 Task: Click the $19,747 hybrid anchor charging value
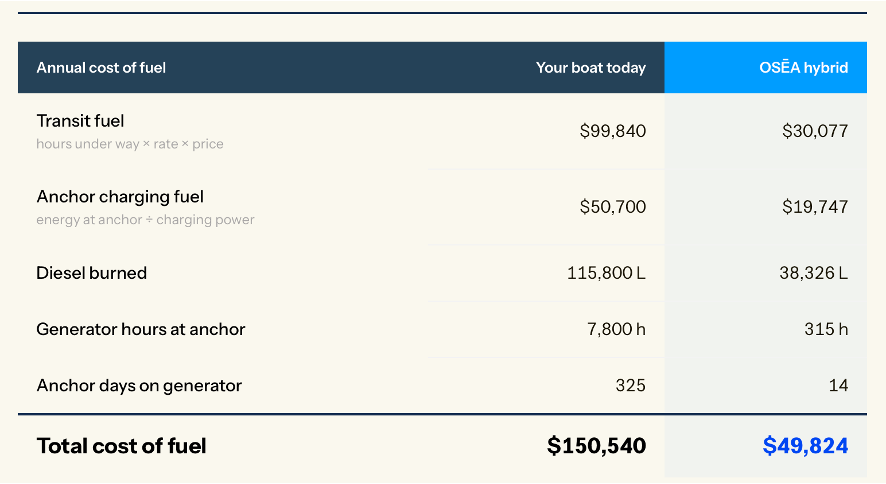pyautogui.click(x=815, y=207)
